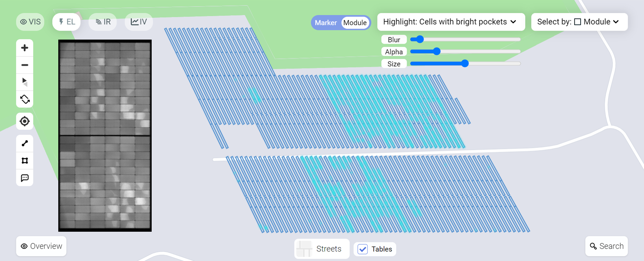
Task: Uncheck the Tables checkbox
Action: coord(363,249)
